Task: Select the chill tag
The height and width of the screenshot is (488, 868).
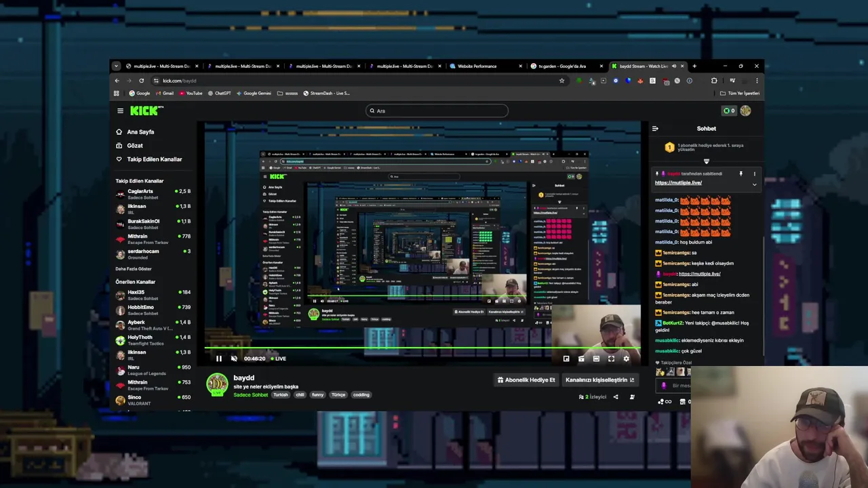Action: point(300,394)
